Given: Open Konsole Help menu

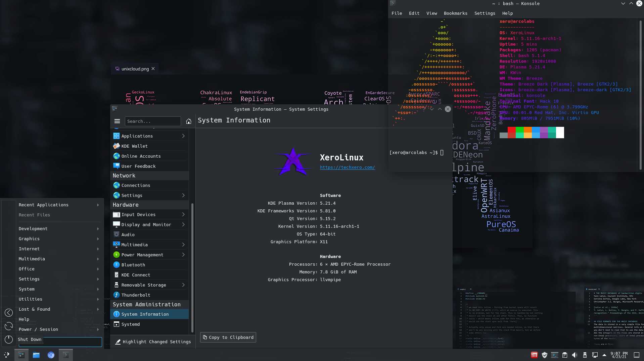Looking at the screenshot, I should [507, 13].
